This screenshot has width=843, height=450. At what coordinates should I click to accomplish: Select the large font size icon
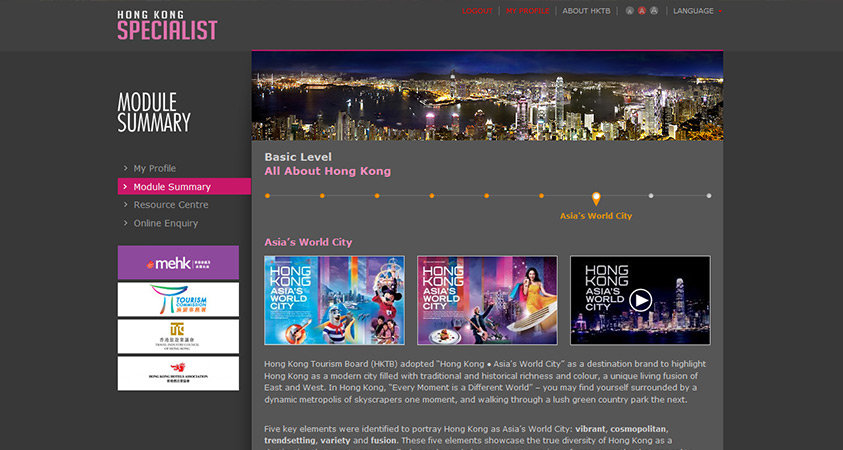tap(654, 11)
